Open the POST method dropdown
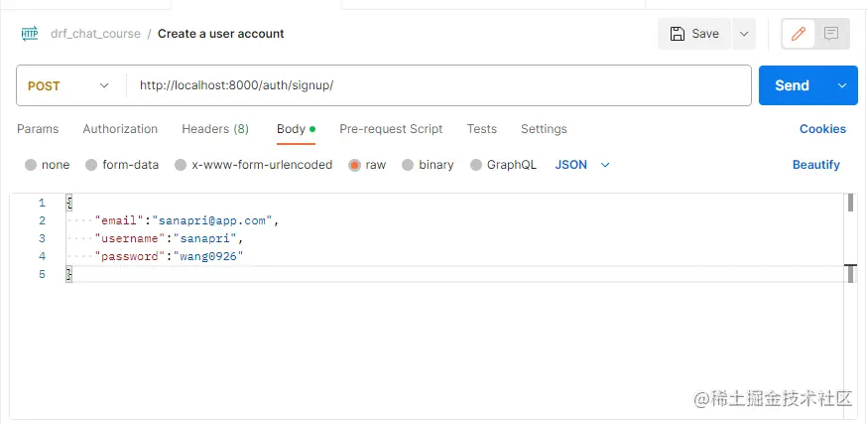The height and width of the screenshot is (424, 868). (68, 86)
